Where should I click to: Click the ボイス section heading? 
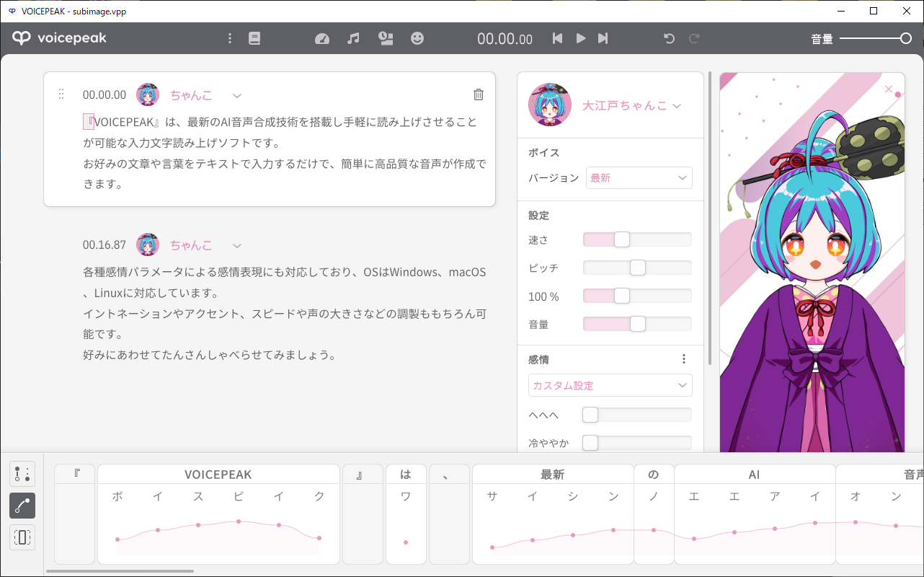(544, 153)
